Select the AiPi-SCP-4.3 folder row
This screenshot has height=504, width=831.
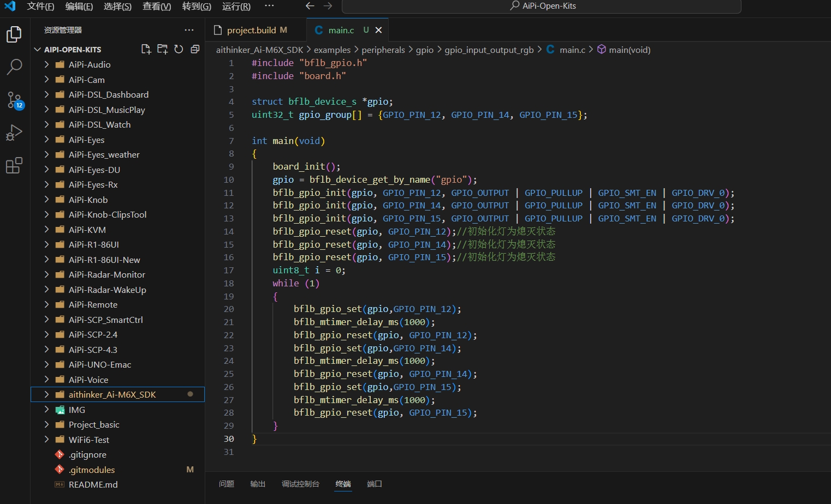pyautogui.click(x=117, y=350)
